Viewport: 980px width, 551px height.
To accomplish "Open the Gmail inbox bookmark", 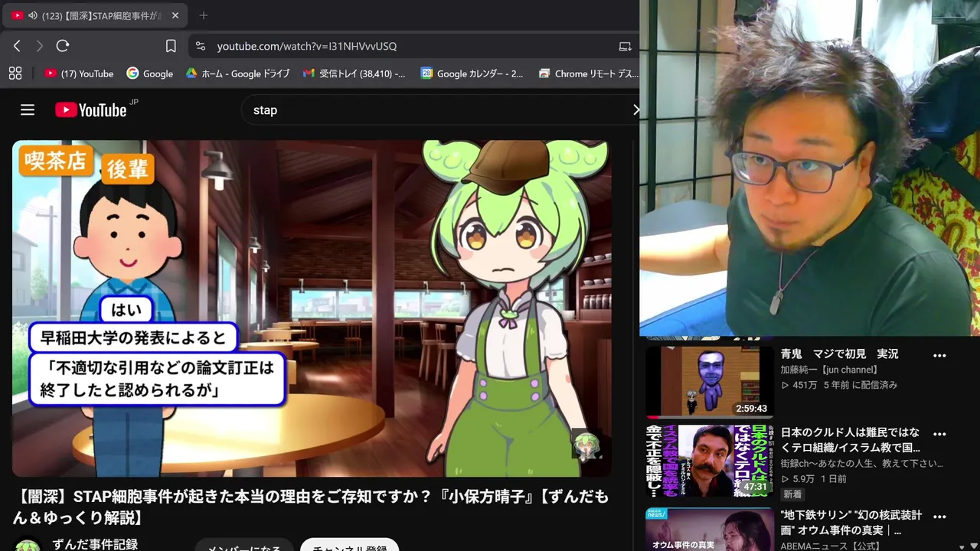I will tap(354, 73).
